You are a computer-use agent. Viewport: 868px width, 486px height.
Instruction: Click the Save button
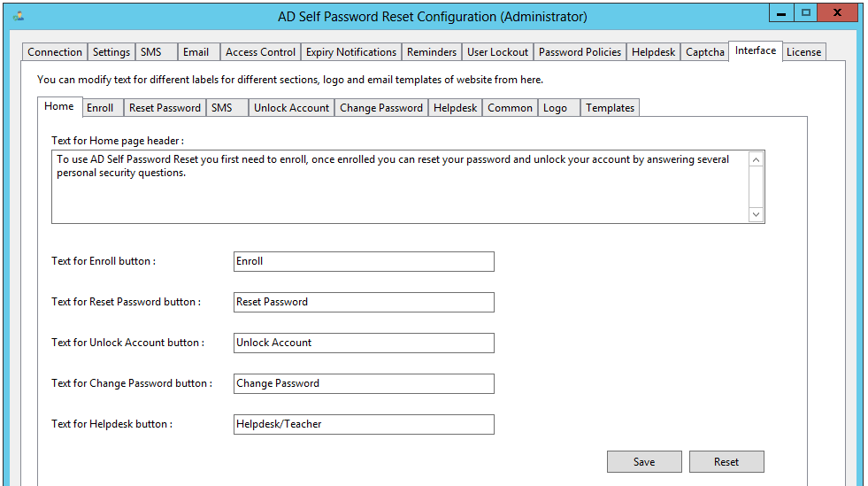[644, 461]
